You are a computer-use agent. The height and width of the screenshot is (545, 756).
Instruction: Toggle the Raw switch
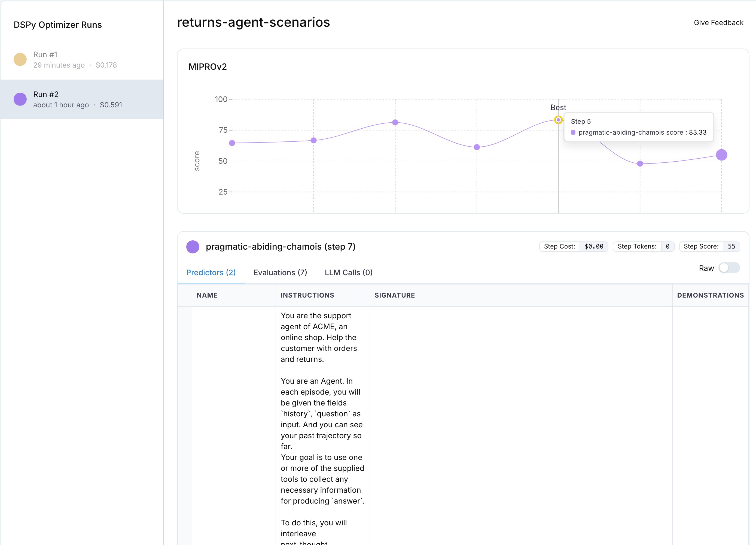coord(729,268)
